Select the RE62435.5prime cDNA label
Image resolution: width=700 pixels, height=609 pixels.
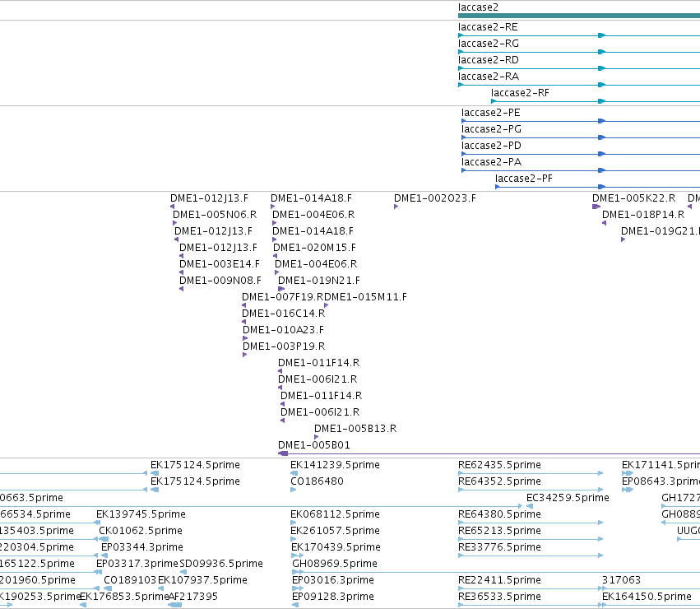coord(499,465)
